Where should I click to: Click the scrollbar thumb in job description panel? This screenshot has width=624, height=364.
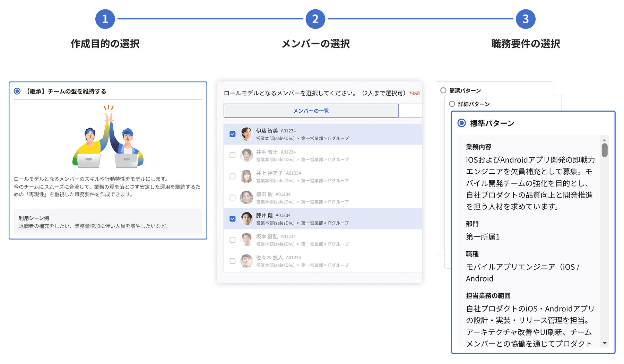click(x=604, y=150)
